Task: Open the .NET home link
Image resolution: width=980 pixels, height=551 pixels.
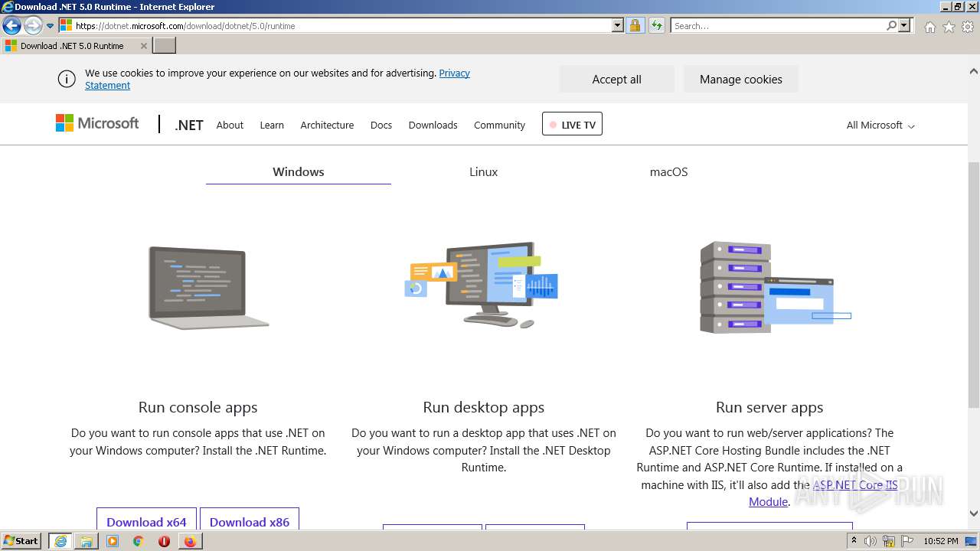Action: coord(188,125)
